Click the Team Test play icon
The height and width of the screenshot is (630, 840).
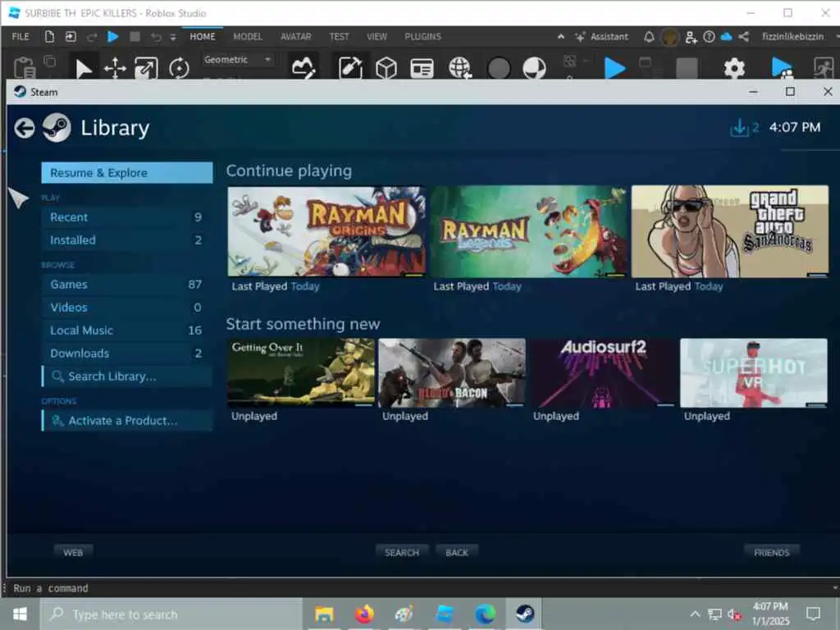pyautogui.click(x=782, y=68)
